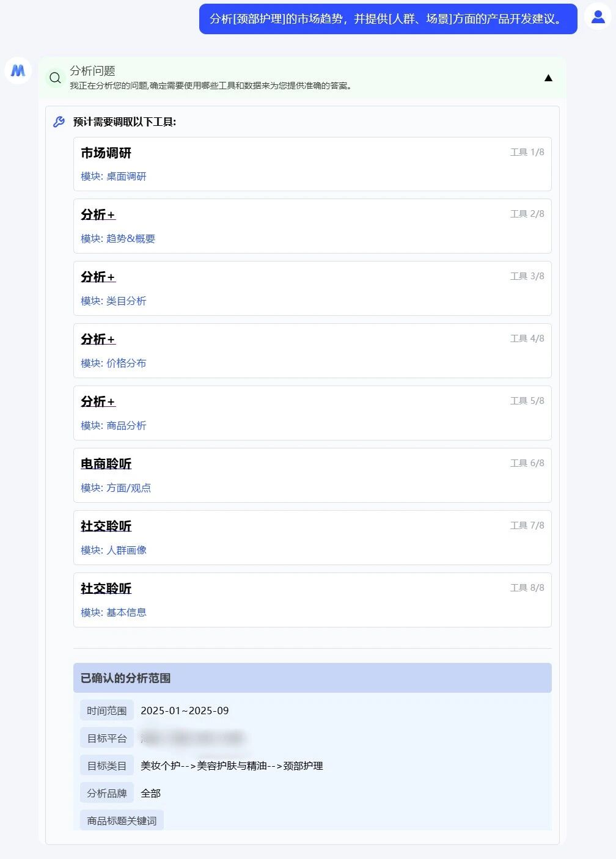Click the 已确认的分析范围 header
Viewport: 616px width, 859px height.
point(312,678)
